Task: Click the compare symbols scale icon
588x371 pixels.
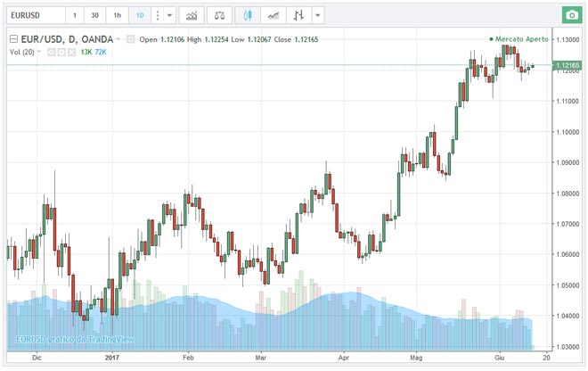Action: [x=220, y=16]
